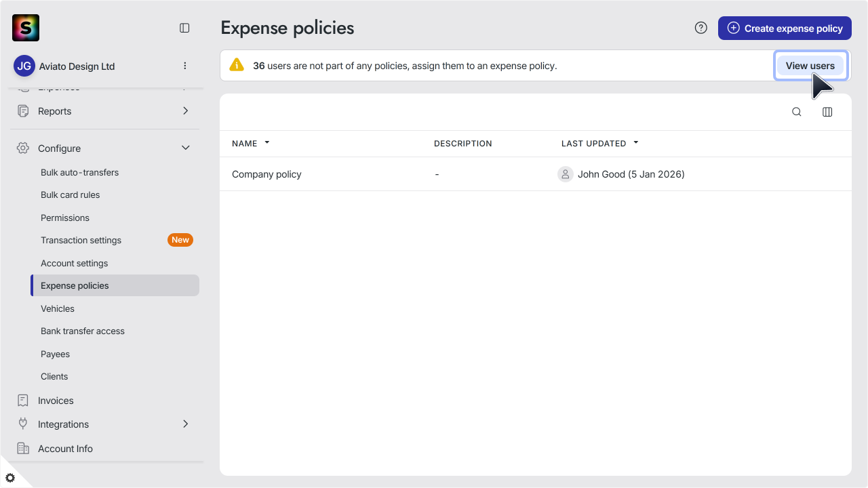Open the JG account avatar
Viewport: 868px width, 488px height.
[x=24, y=66]
